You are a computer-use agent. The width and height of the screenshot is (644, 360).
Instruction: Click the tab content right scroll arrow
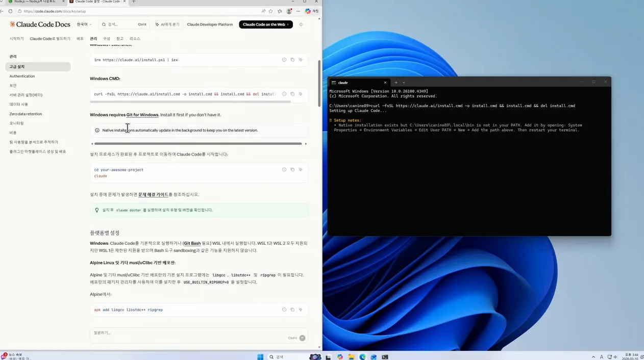pos(306,144)
